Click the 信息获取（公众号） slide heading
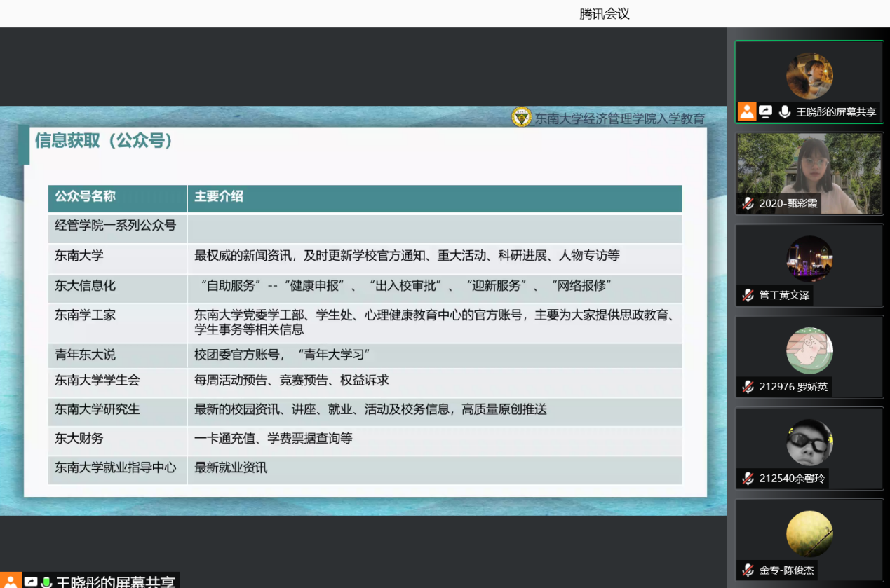The image size is (890, 588). pyautogui.click(x=104, y=141)
